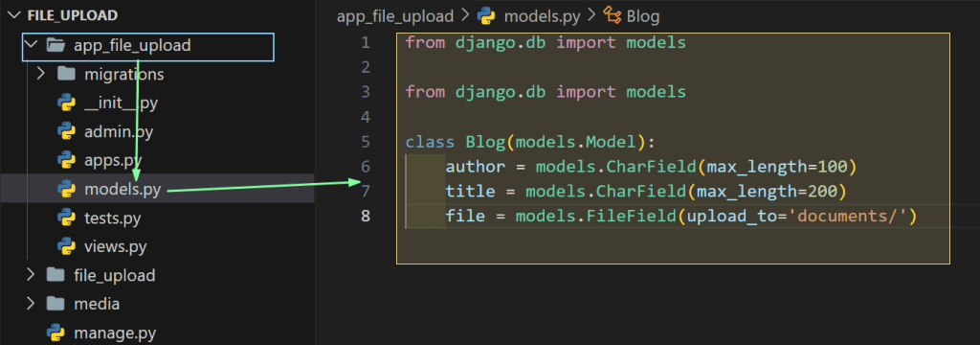
Task: Open the manage.py file
Action: 115,333
